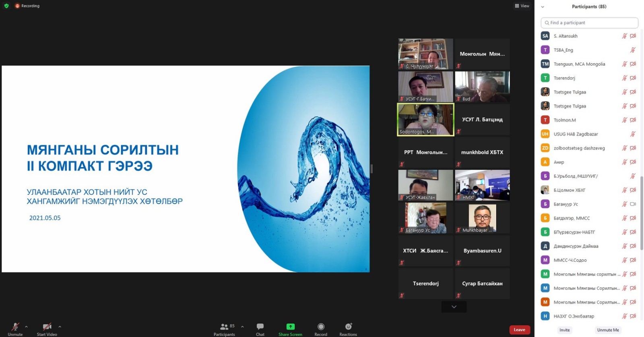Toggle the Unmute microphone button

tap(15, 327)
